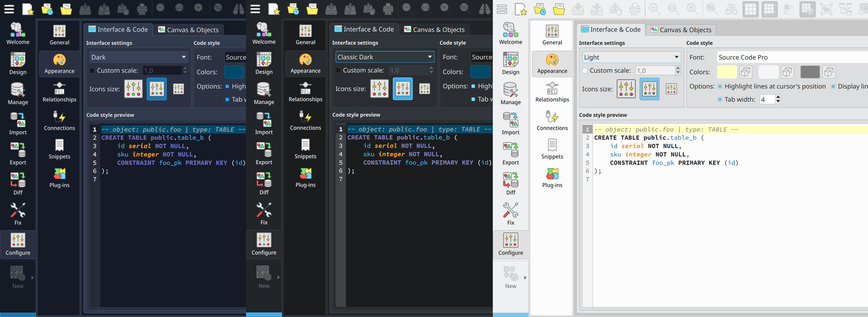Viewport: 868px width, 317px height.
Task: Click the yellow color swatch in Light window
Action: click(726, 72)
